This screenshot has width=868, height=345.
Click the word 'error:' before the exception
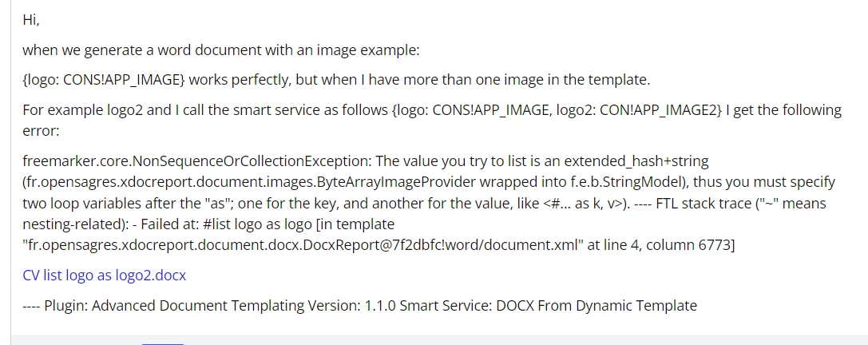tap(41, 131)
